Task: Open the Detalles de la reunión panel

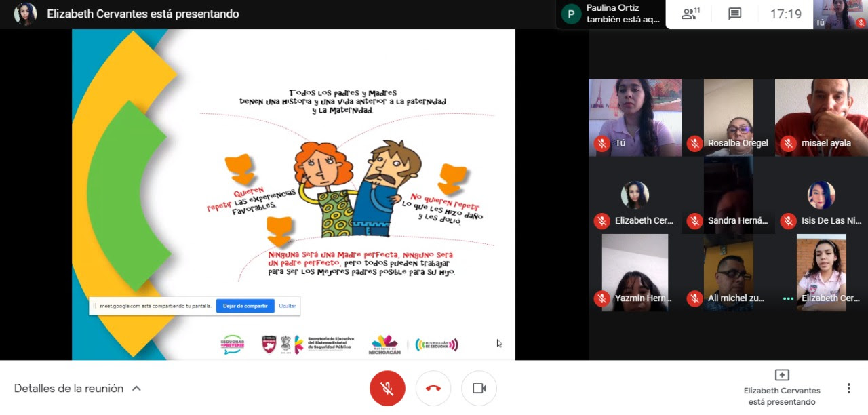Action: pyautogui.click(x=68, y=389)
